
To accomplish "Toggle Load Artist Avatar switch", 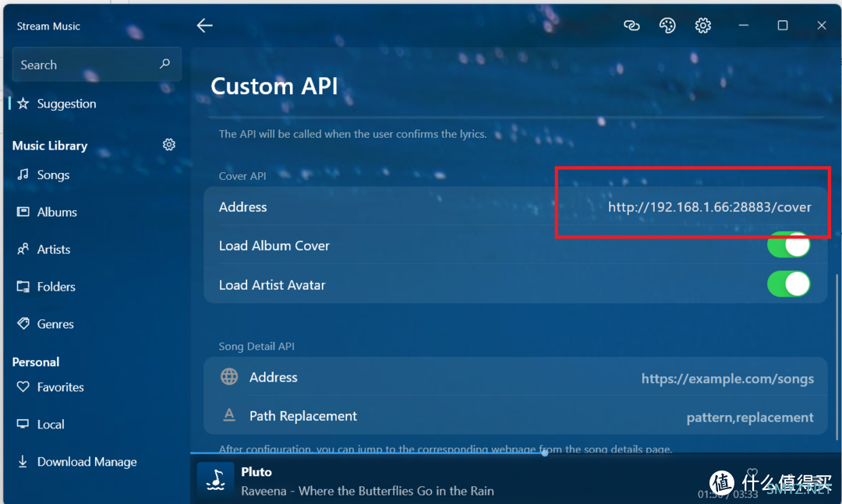I will [788, 284].
